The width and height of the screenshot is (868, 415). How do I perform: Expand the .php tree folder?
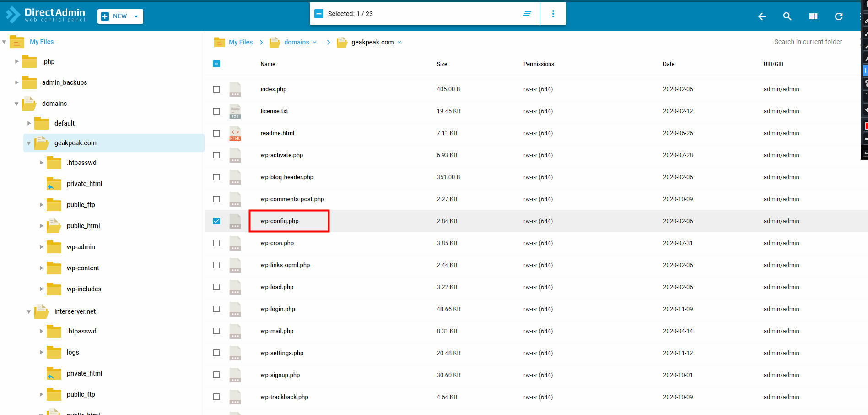[x=16, y=61]
